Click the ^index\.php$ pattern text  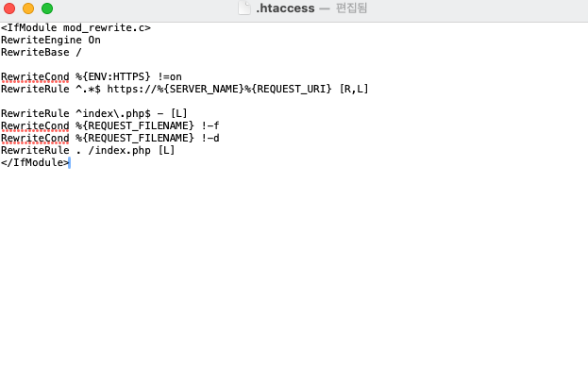tap(113, 113)
